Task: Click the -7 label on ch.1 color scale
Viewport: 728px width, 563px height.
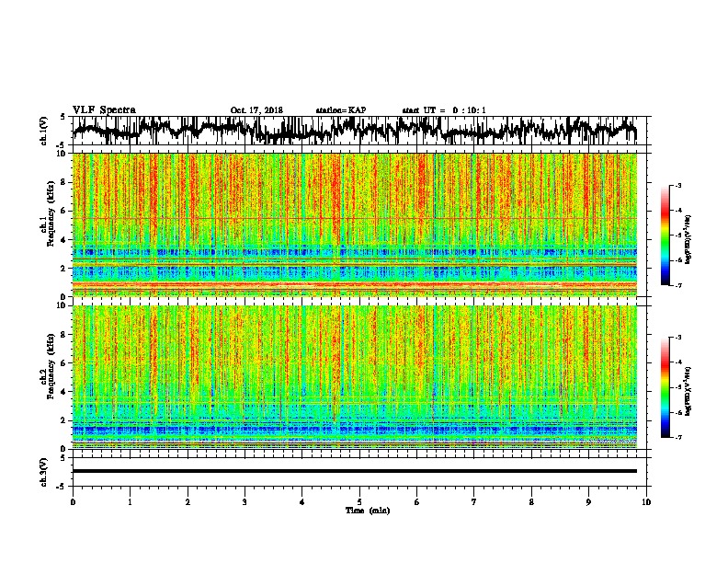Action: pos(678,285)
